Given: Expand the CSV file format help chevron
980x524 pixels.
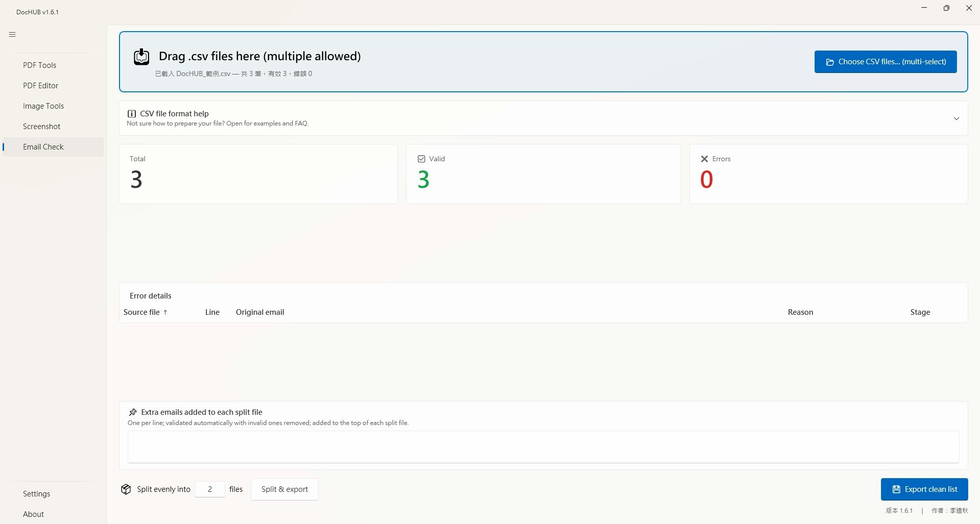Looking at the screenshot, I should point(957,118).
